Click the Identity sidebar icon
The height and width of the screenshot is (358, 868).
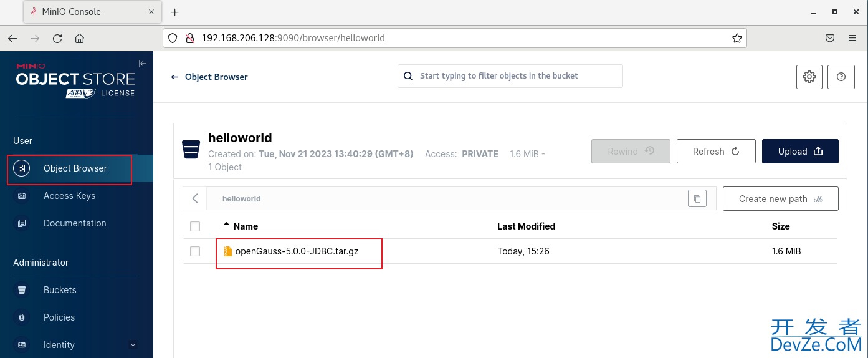tap(22, 345)
